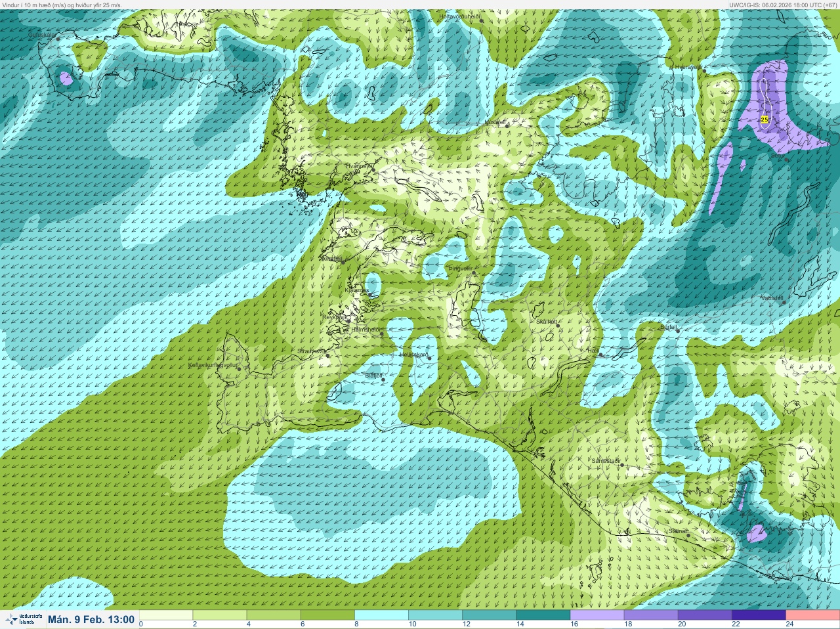Select the 4–6 m/s legend swatch
Viewport: 840px width, 629px height.
[275, 615]
